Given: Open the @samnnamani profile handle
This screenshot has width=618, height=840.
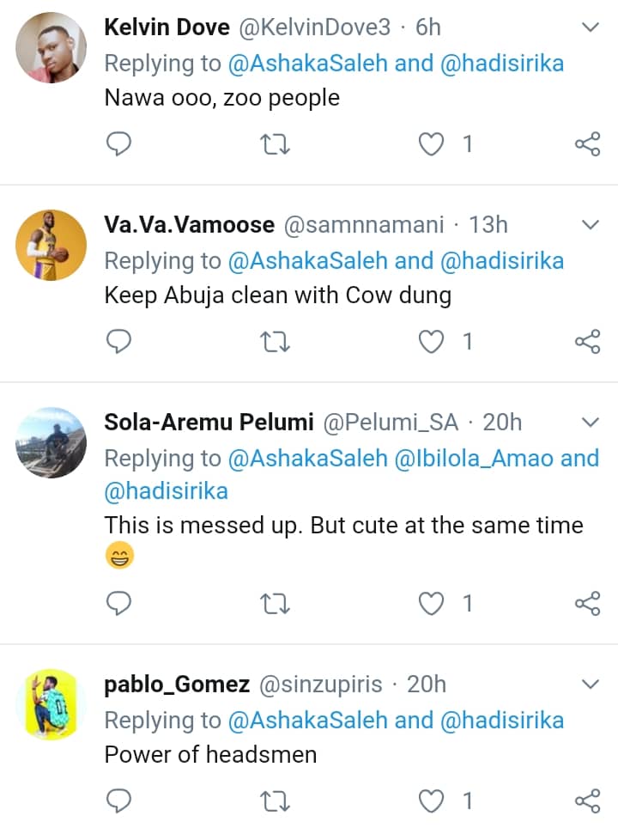Looking at the screenshot, I should (x=364, y=225).
